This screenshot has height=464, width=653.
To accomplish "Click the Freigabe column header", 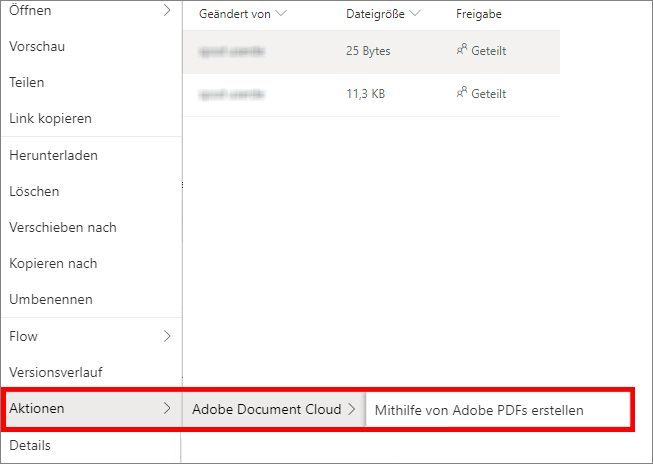I will click(479, 14).
